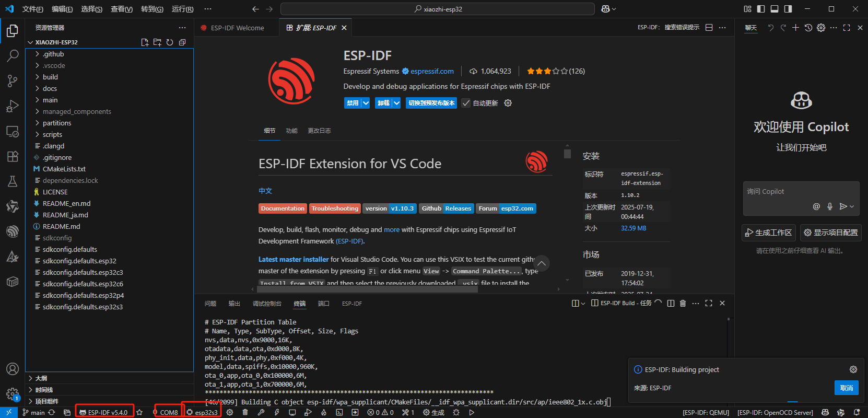Select COM8 port in status bar
Viewport: 868px width, 418px height.
coord(166,412)
